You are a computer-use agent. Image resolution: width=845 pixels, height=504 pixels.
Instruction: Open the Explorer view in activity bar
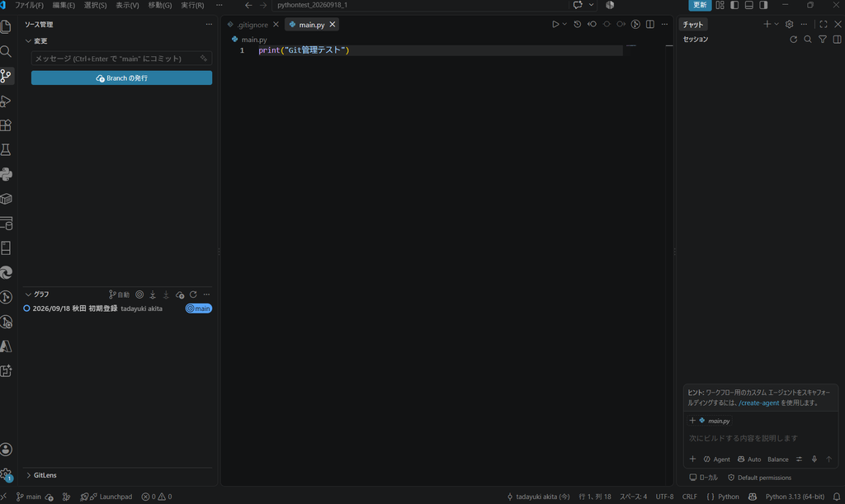pyautogui.click(x=6, y=26)
